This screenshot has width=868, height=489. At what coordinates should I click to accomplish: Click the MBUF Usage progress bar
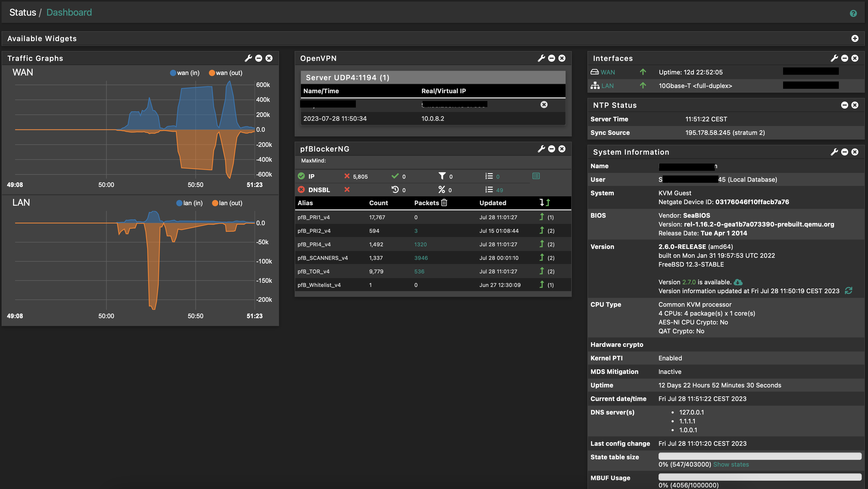760,477
